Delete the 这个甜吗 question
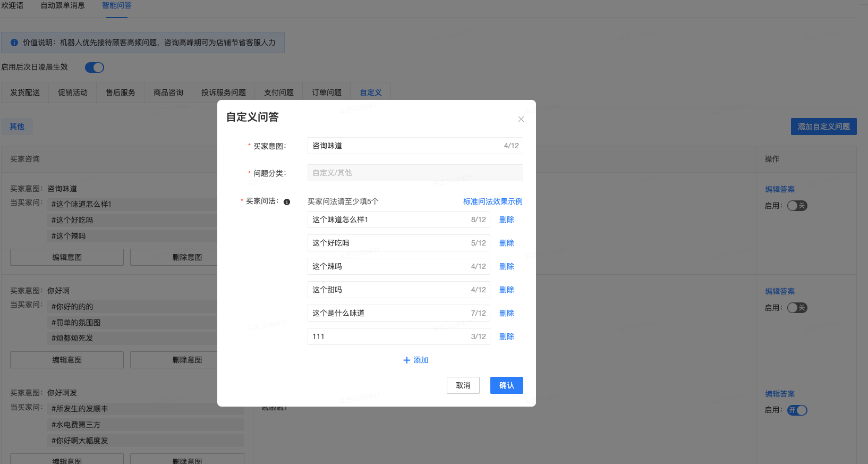The width and height of the screenshot is (868, 464). pyautogui.click(x=506, y=290)
